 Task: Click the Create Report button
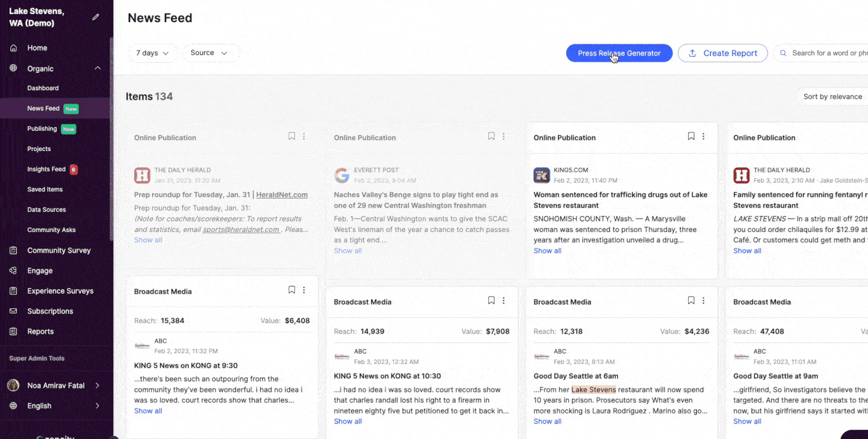tap(723, 53)
